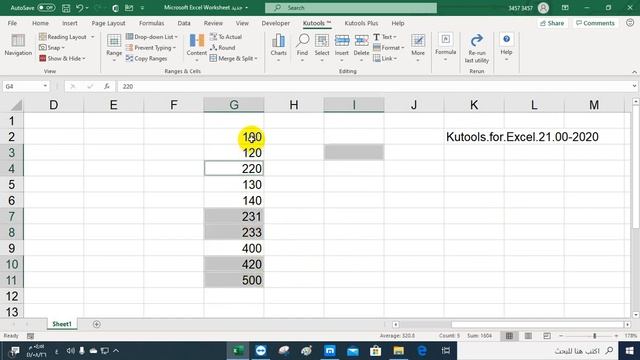Click the Undo icon
The height and width of the screenshot is (360, 640).
[x=79, y=8]
